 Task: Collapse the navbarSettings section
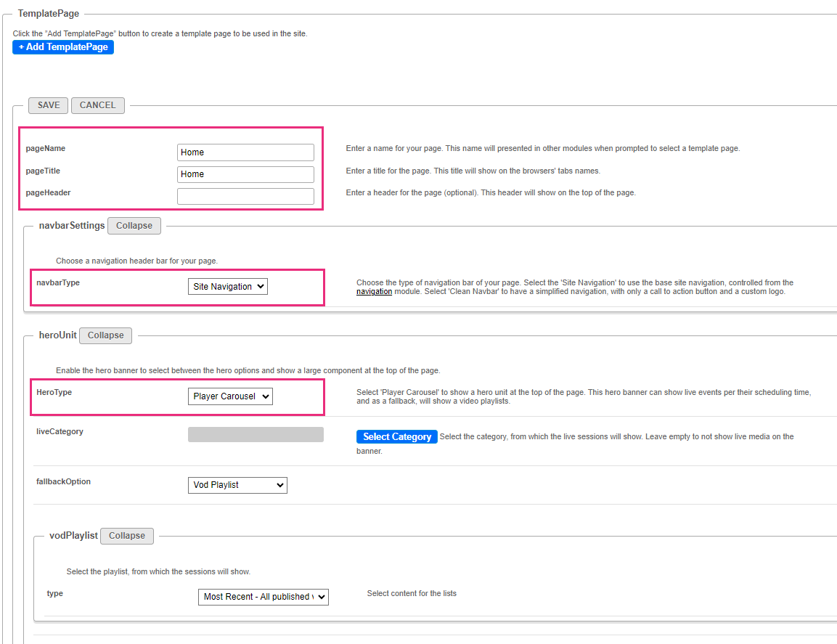pyautogui.click(x=134, y=225)
